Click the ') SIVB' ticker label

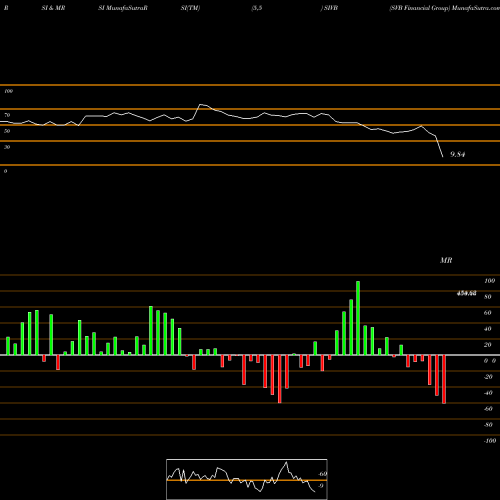click(x=329, y=8)
